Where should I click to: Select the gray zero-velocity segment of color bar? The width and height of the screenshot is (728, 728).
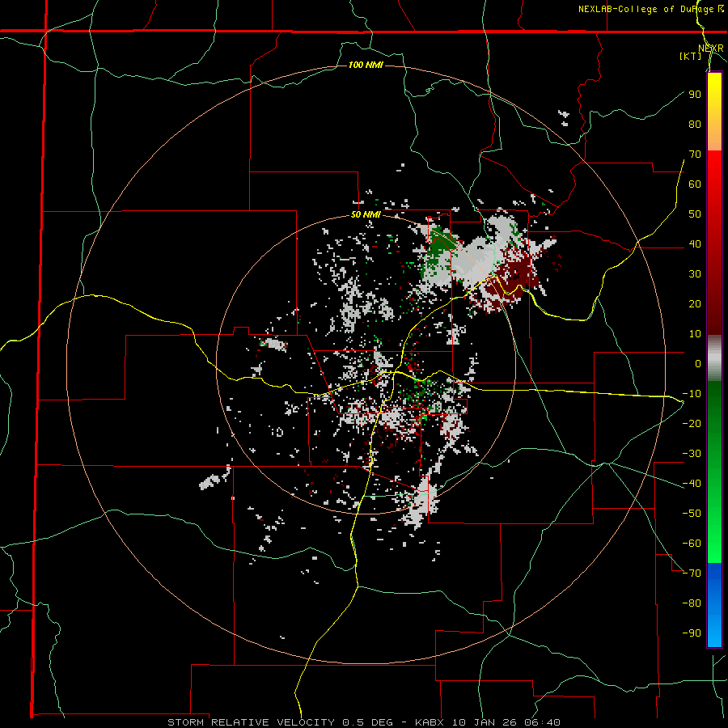click(x=714, y=358)
